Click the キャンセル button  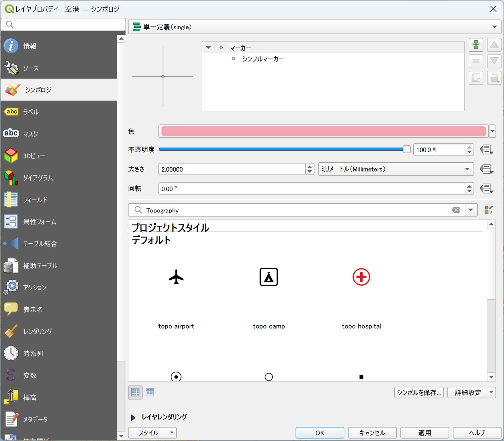[372, 433]
